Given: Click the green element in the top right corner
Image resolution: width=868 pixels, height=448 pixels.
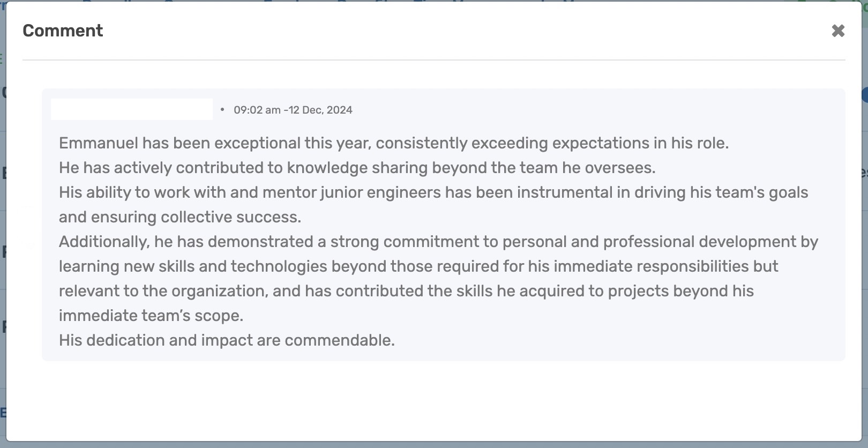Looking at the screenshot, I should pyautogui.click(x=864, y=3).
